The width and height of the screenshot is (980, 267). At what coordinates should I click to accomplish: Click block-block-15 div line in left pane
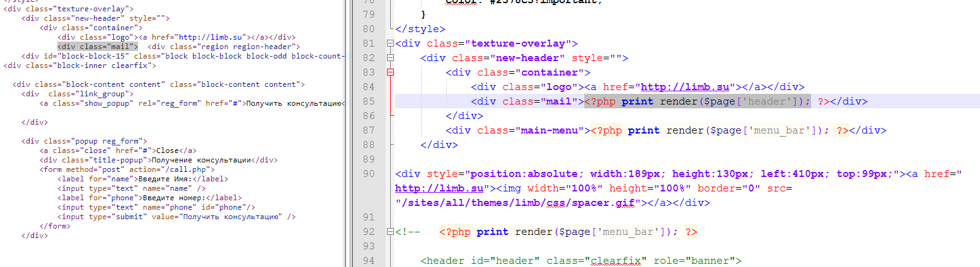point(183,56)
